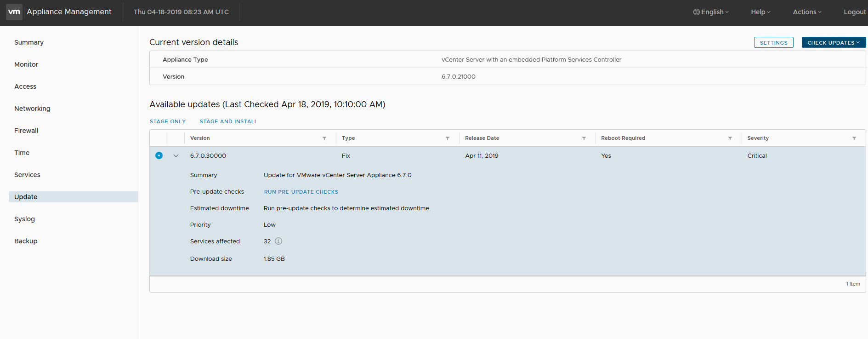Viewport: 868px width, 339px height.
Task: Click the filter icon on Release Date column
Action: 584,138
